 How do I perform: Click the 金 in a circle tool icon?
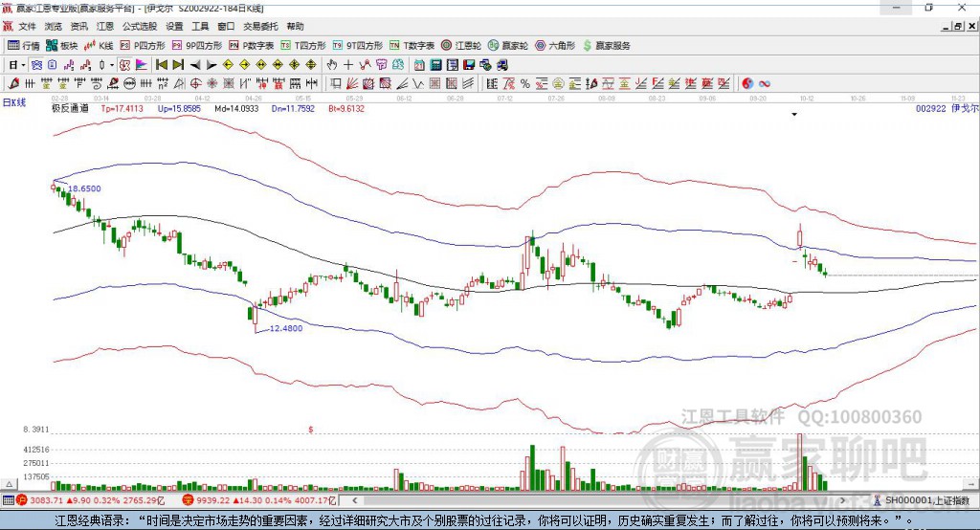558,84
